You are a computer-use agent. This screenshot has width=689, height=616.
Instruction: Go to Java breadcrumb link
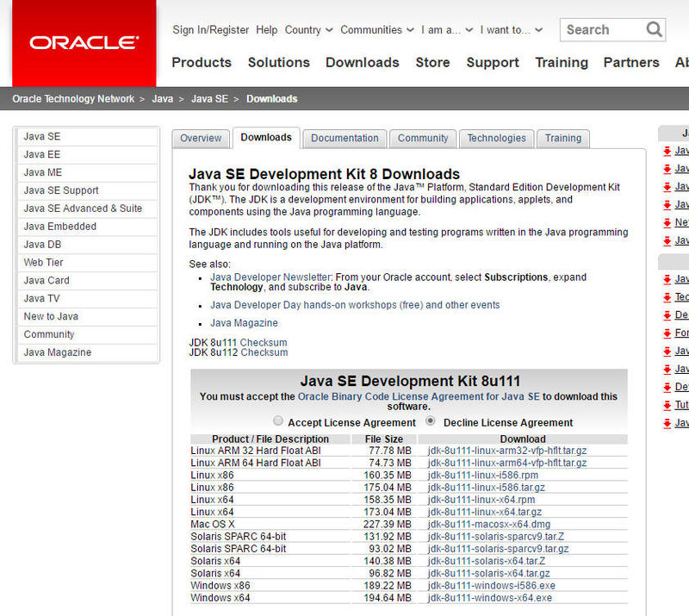(163, 99)
